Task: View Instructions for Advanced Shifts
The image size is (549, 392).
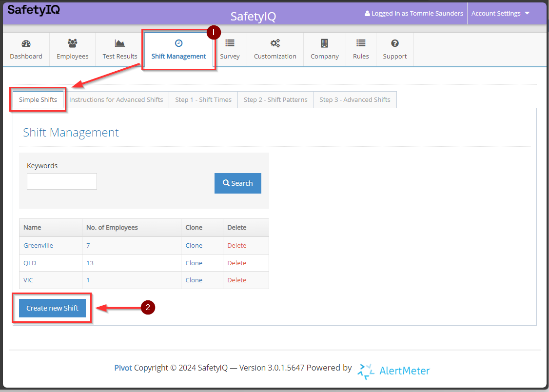Action: pyautogui.click(x=117, y=99)
